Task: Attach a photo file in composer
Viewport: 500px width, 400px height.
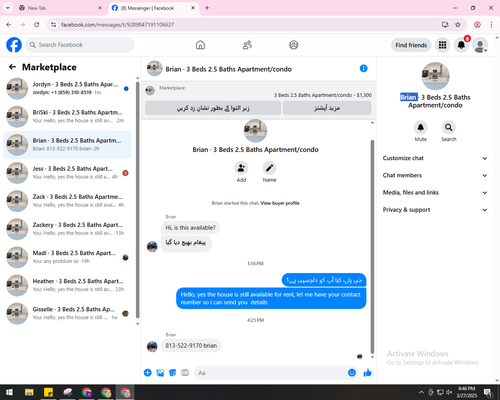Action: coord(160,373)
